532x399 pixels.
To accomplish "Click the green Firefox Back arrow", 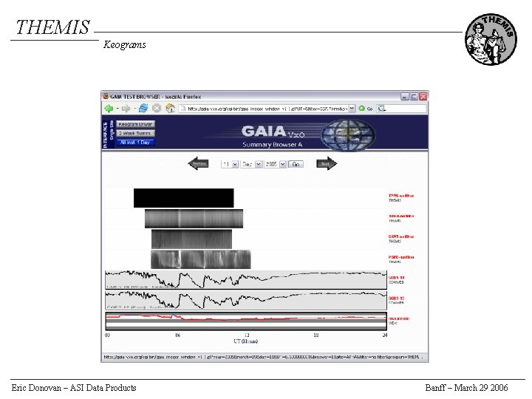I will (x=109, y=109).
